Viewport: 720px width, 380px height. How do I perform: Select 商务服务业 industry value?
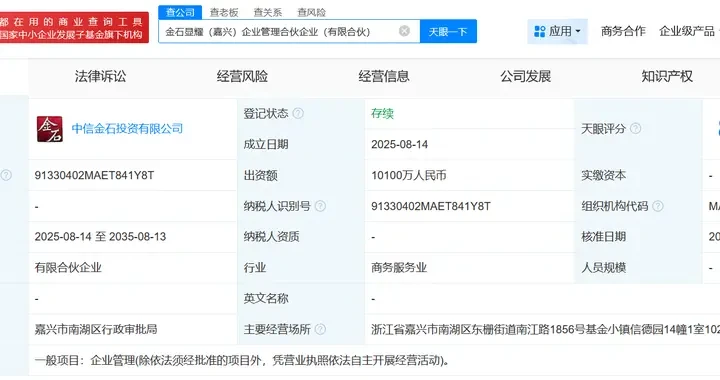click(399, 268)
